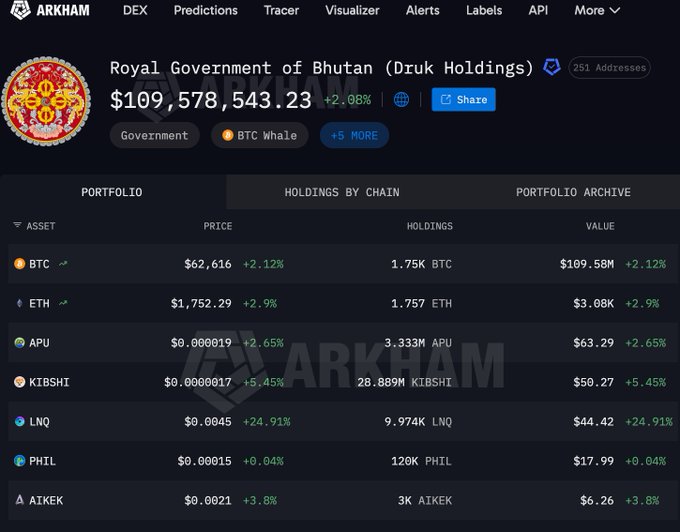Click the LNQ asset name
Image resolution: width=680 pixels, height=532 pixels.
[39, 422]
